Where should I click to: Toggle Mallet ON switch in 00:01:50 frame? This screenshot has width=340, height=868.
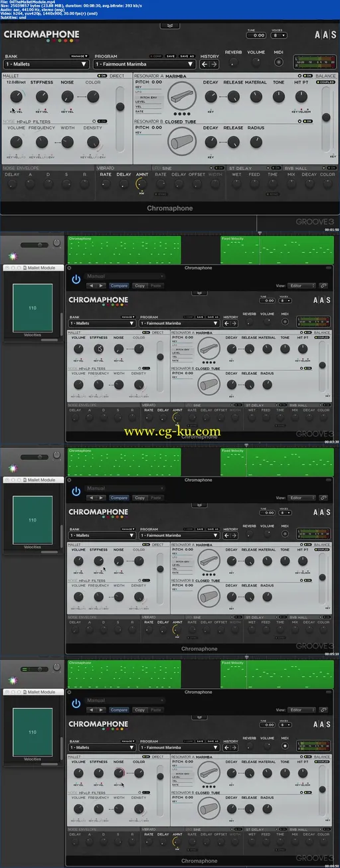point(102,76)
